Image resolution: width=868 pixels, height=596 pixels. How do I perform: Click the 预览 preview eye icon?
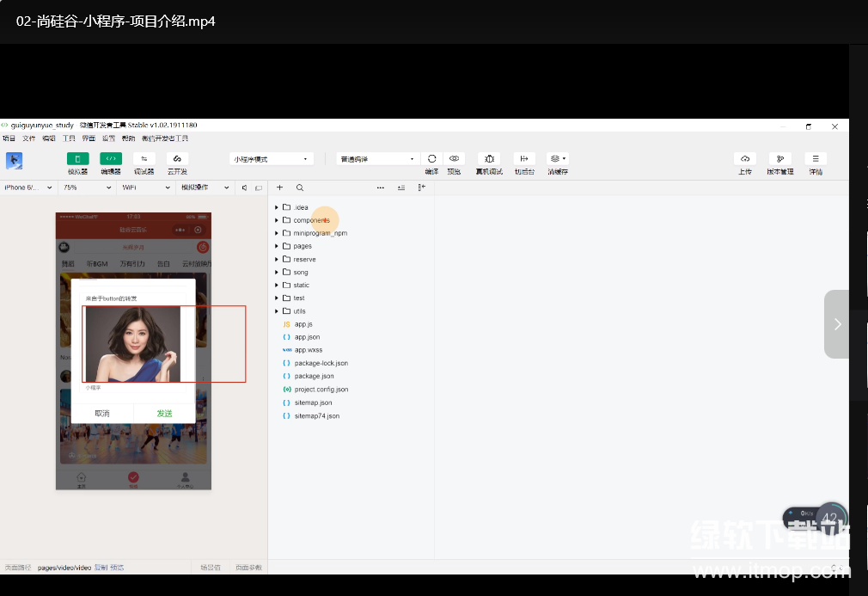coord(455,159)
